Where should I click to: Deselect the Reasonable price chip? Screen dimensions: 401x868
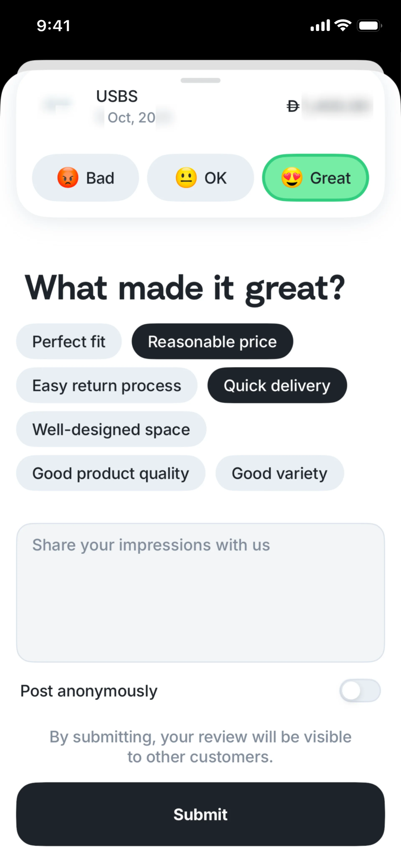(x=212, y=341)
